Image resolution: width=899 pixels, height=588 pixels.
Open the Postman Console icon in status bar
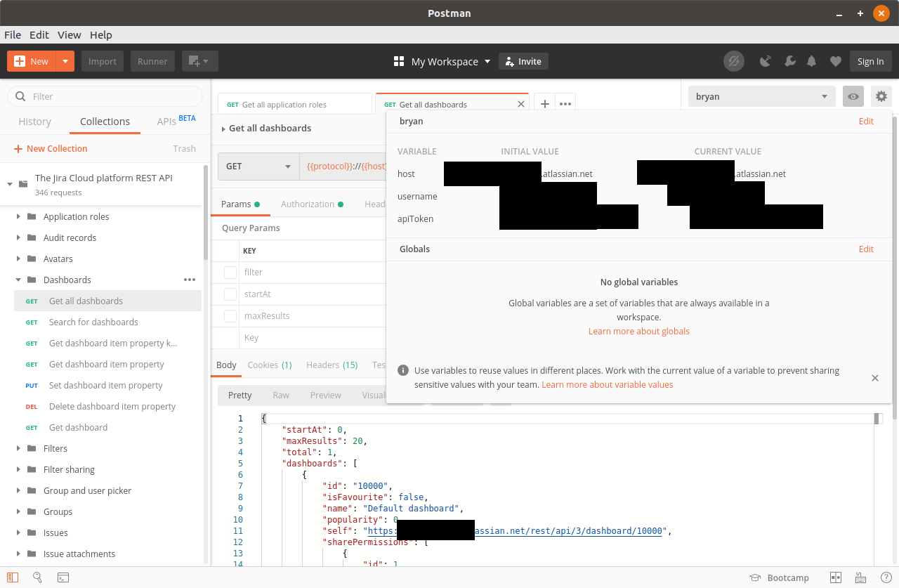(x=63, y=577)
